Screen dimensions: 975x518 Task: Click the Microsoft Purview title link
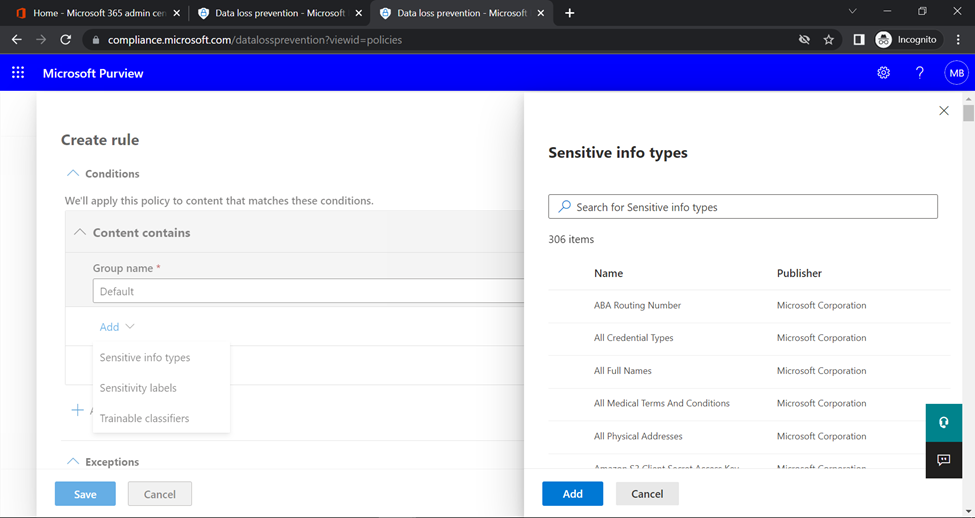click(x=93, y=73)
